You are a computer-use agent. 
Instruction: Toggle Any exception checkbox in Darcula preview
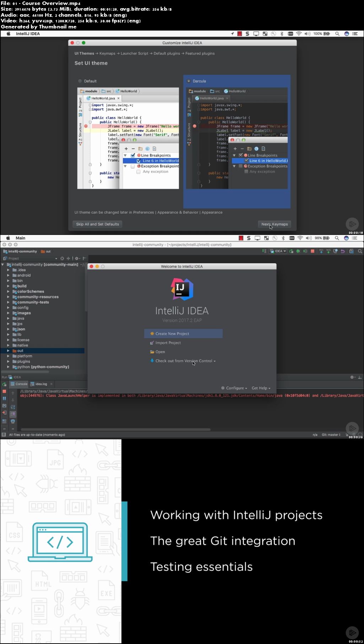[246, 172]
